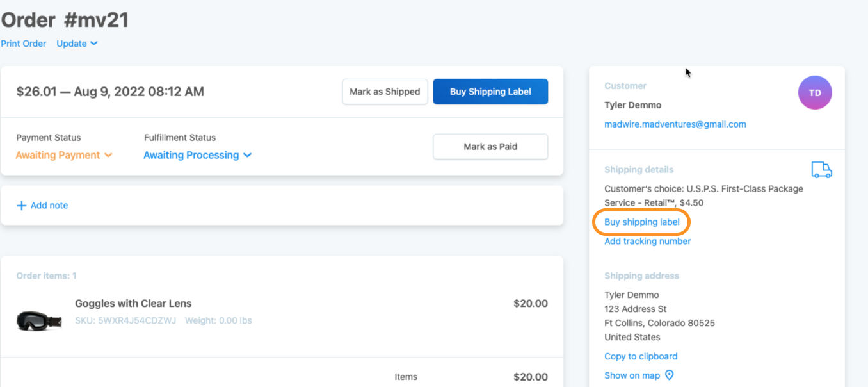The width and height of the screenshot is (868, 387).
Task: Click the Add note text
Action: click(49, 206)
